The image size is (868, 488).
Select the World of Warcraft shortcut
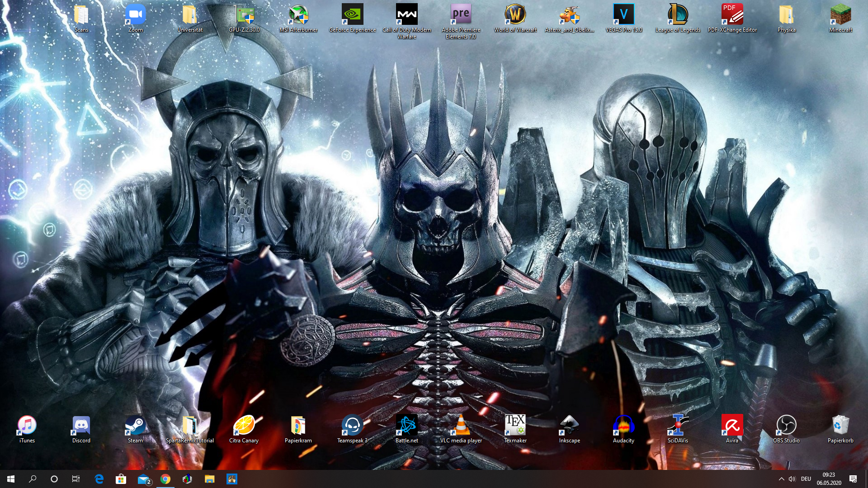(x=515, y=19)
